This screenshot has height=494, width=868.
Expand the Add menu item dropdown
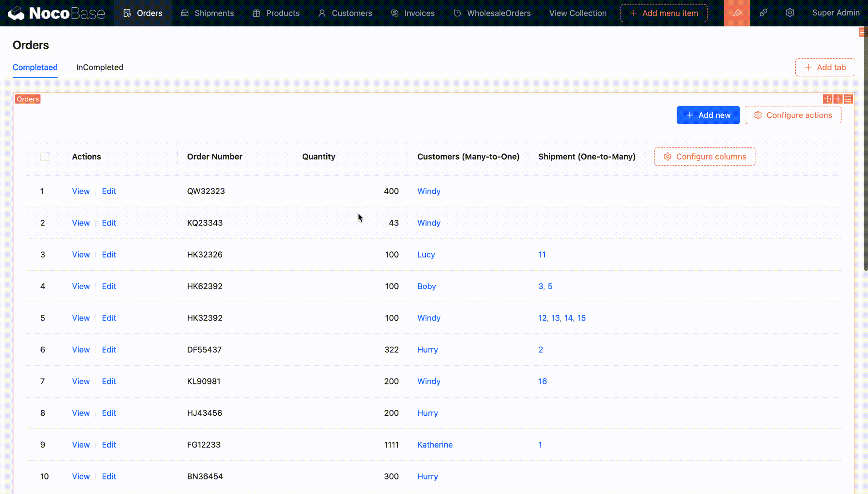click(663, 13)
